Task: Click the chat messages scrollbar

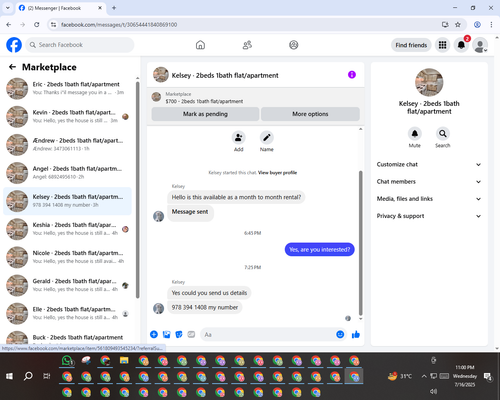Action: click(x=360, y=243)
